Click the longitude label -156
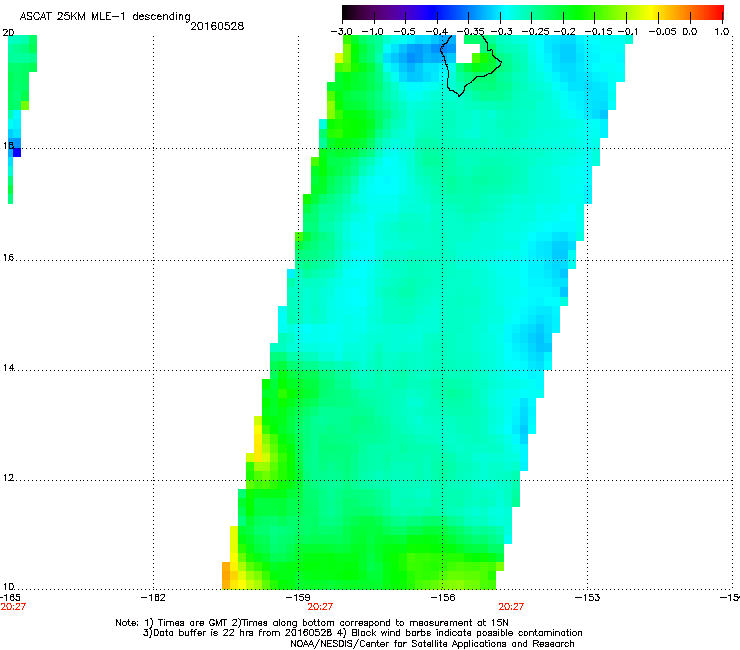The height and width of the screenshot is (650, 740). [443, 598]
